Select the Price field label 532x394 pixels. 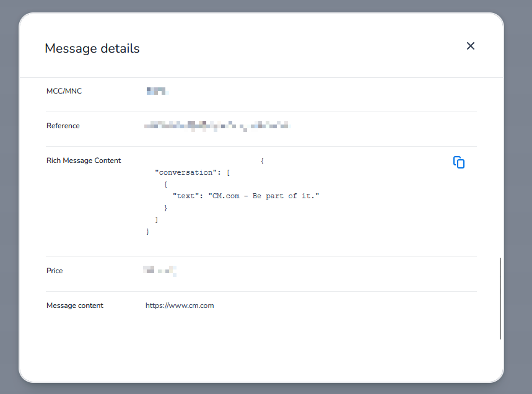(x=55, y=271)
